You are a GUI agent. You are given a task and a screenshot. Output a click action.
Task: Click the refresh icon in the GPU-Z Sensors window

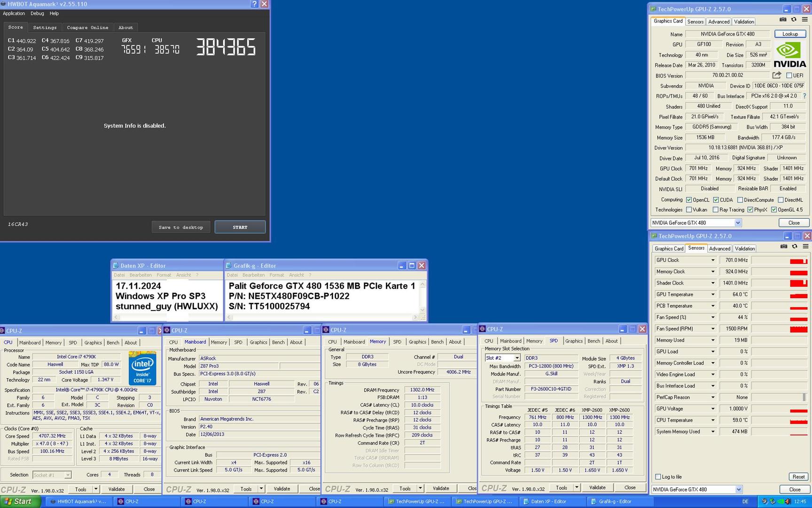tap(795, 246)
